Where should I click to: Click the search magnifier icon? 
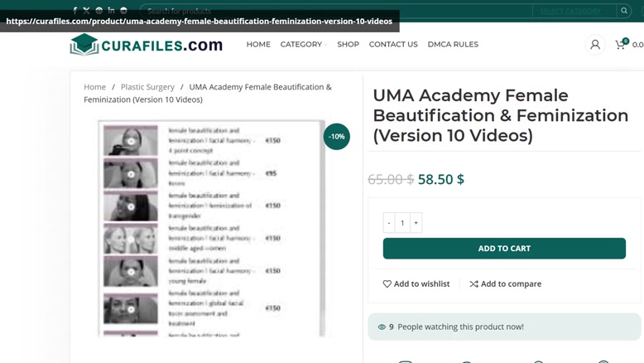click(624, 11)
